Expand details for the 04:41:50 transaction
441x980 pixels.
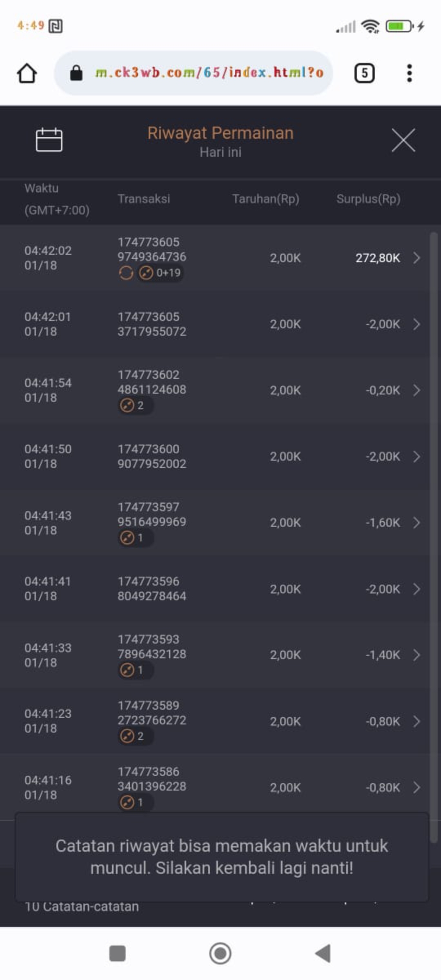(x=416, y=457)
